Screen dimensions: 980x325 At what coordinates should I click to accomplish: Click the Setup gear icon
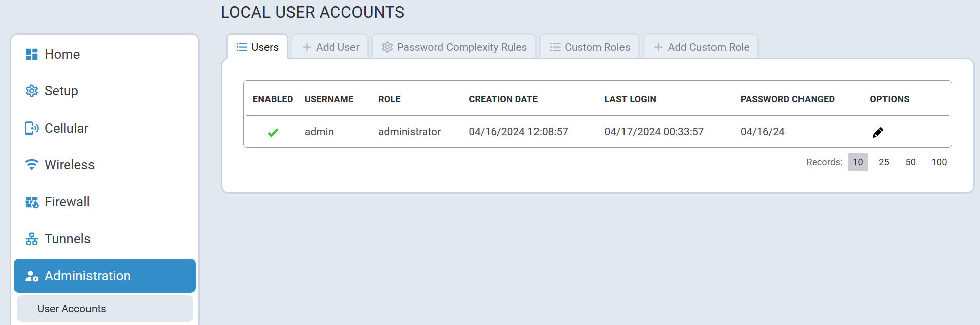32,91
